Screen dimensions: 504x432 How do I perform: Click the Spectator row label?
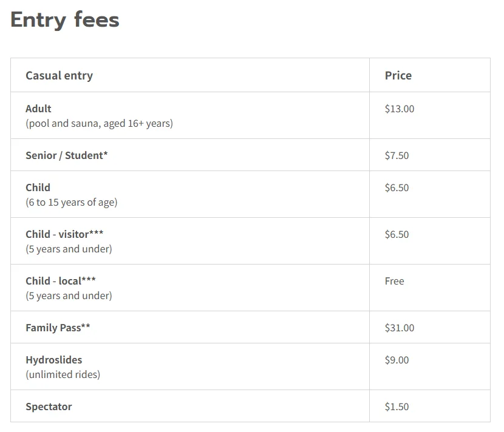[49, 407]
